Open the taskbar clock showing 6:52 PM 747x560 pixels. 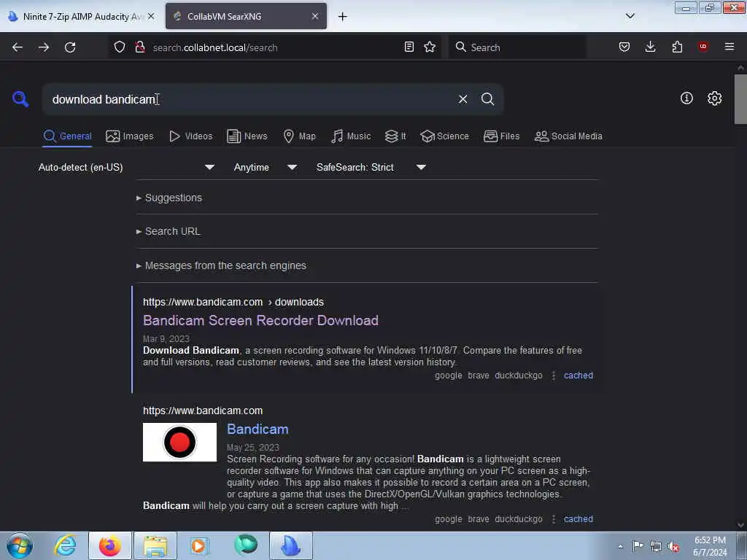(710, 546)
